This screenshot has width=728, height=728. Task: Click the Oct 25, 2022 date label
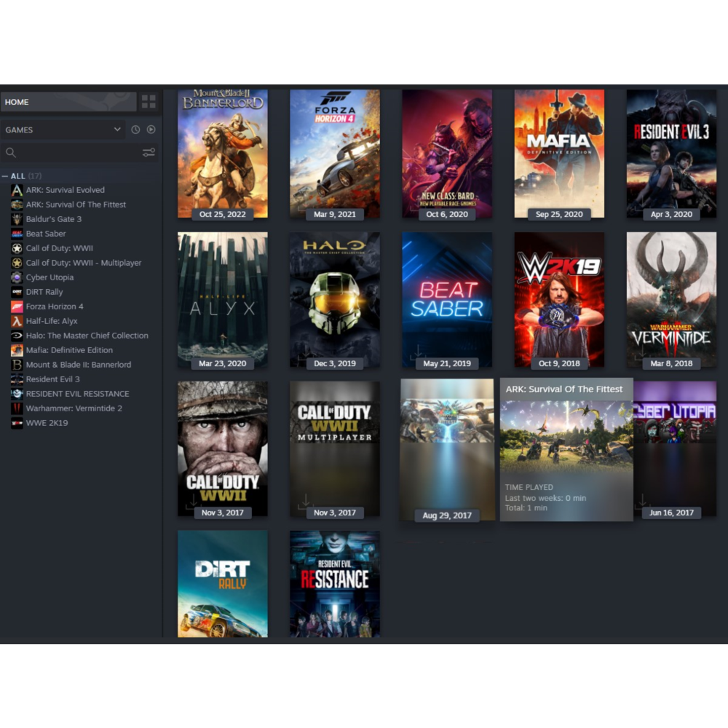pos(222,214)
